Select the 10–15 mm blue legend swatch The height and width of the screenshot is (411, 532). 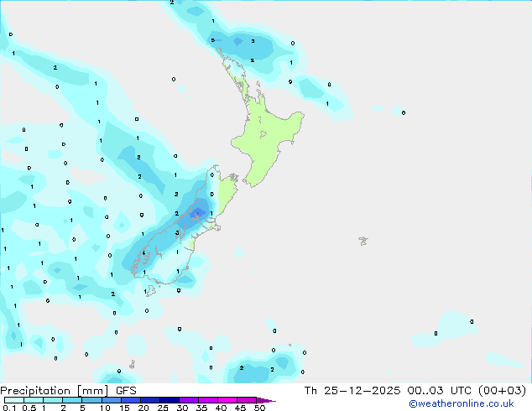coord(111,400)
